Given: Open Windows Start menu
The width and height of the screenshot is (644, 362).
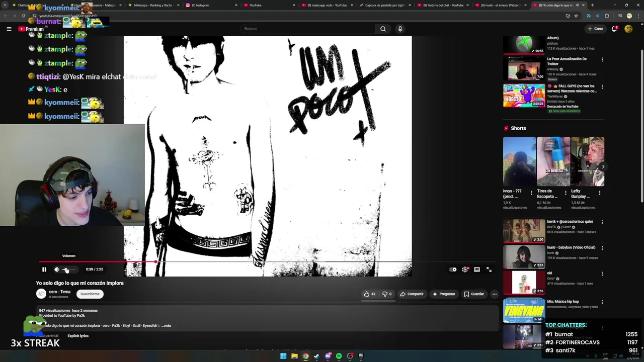Looking at the screenshot, I should [x=283, y=356].
